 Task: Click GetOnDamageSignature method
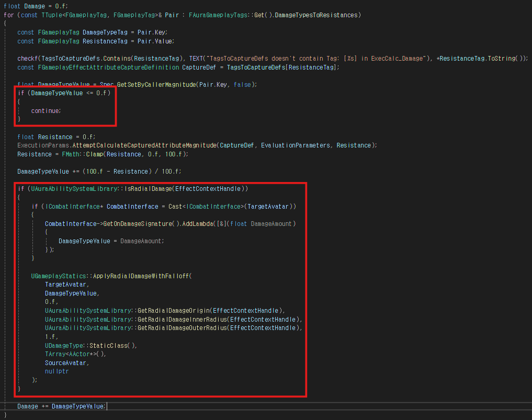coord(138,223)
